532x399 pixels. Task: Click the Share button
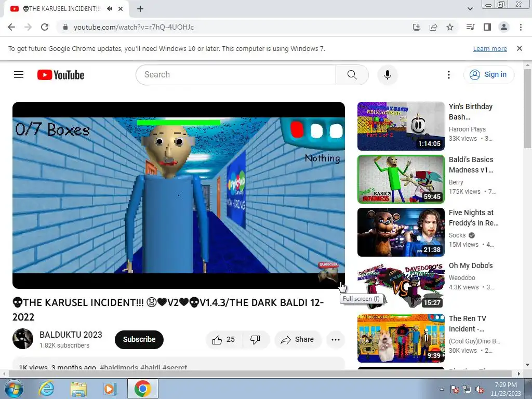point(298,339)
